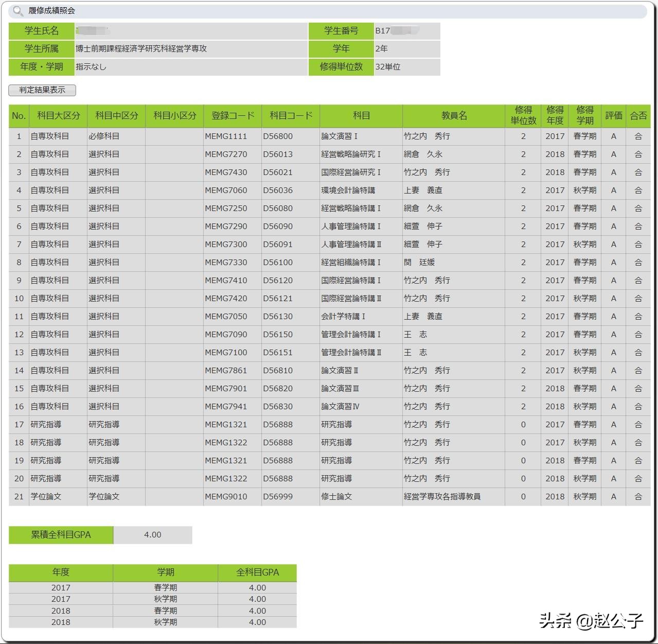658x644 pixels.
Task: Click subject code D56999
Action: 278,497
